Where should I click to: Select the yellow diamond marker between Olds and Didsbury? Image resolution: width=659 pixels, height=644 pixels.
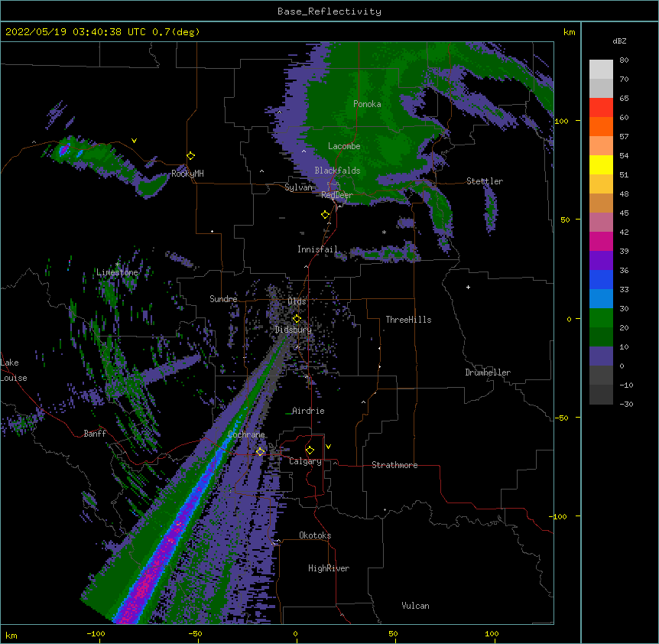tap(297, 319)
